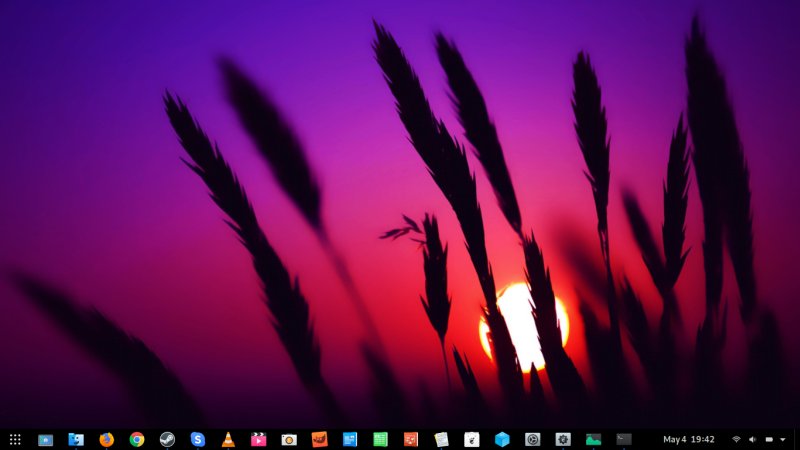Open Steam from the taskbar
The width and height of the screenshot is (800, 450).
tap(167, 439)
